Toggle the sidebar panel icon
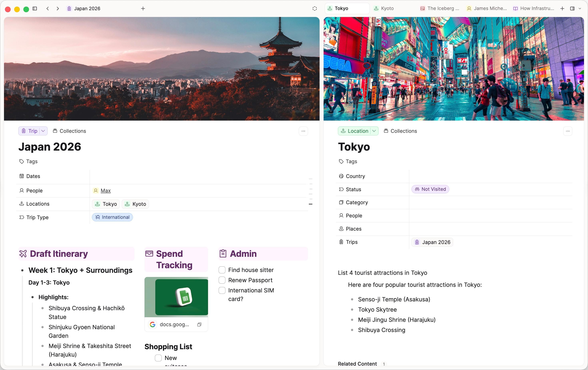588x370 pixels. [x=35, y=9]
